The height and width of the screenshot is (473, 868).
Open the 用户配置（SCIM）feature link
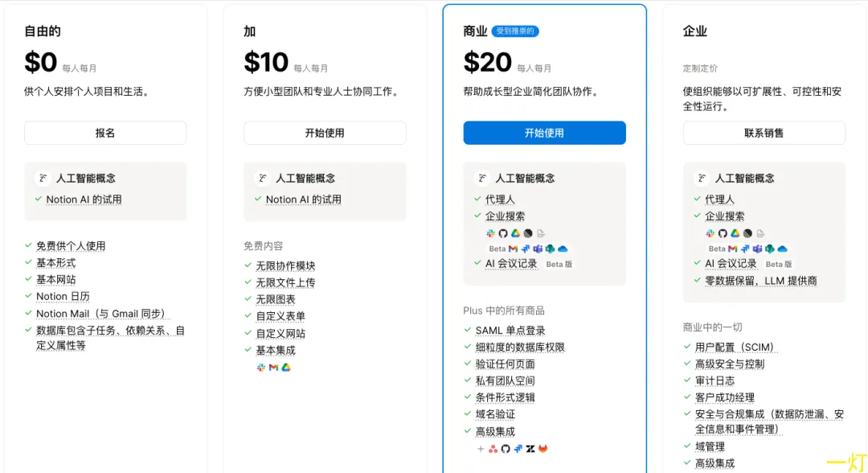click(x=735, y=348)
